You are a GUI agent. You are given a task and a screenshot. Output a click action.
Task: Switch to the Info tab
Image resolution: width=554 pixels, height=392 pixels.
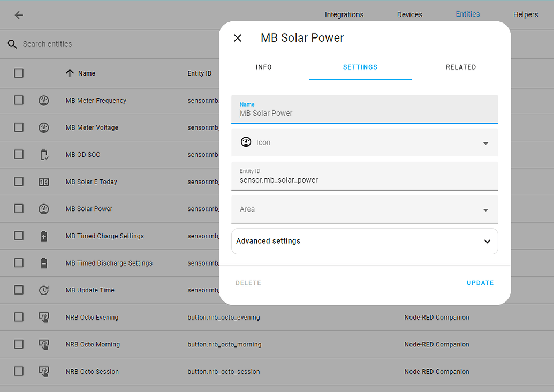264,67
